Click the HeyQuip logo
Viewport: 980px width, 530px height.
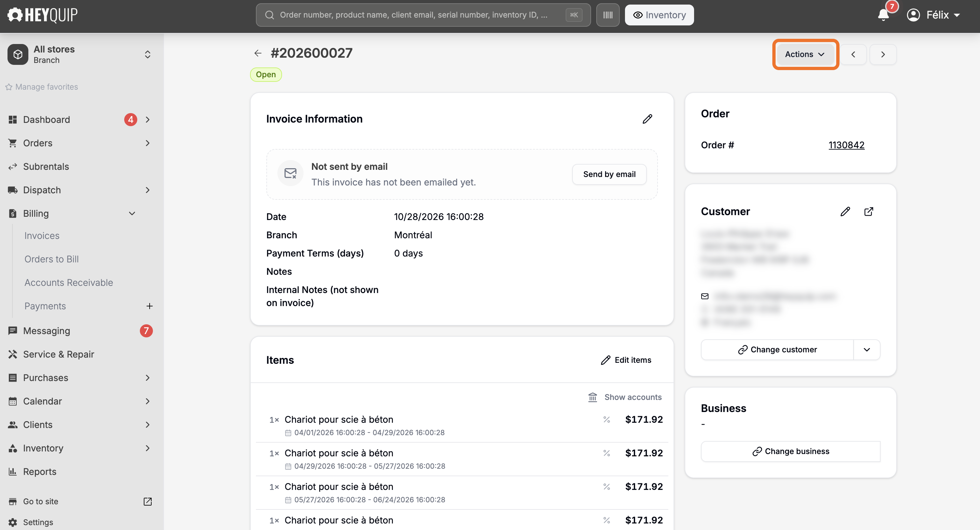(x=43, y=15)
